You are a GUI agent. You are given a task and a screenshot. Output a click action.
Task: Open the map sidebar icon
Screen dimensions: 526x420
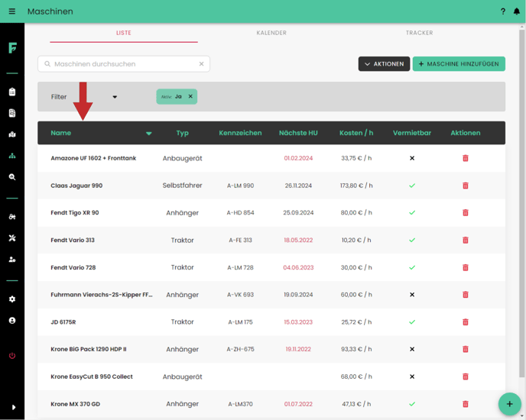(12, 134)
